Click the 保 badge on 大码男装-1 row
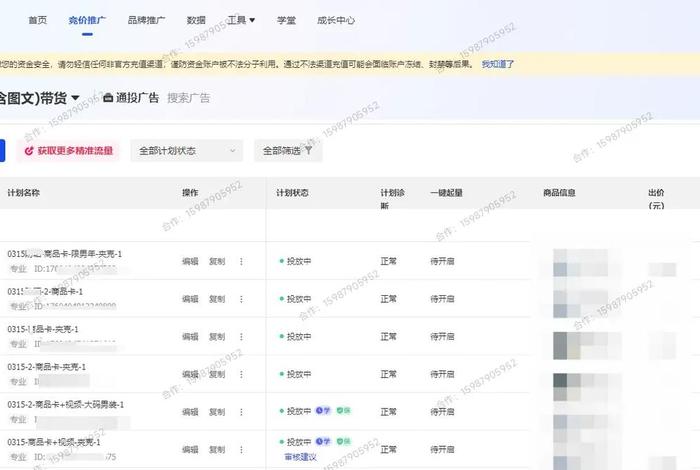Screen dimensions: 700x470 [344, 411]
